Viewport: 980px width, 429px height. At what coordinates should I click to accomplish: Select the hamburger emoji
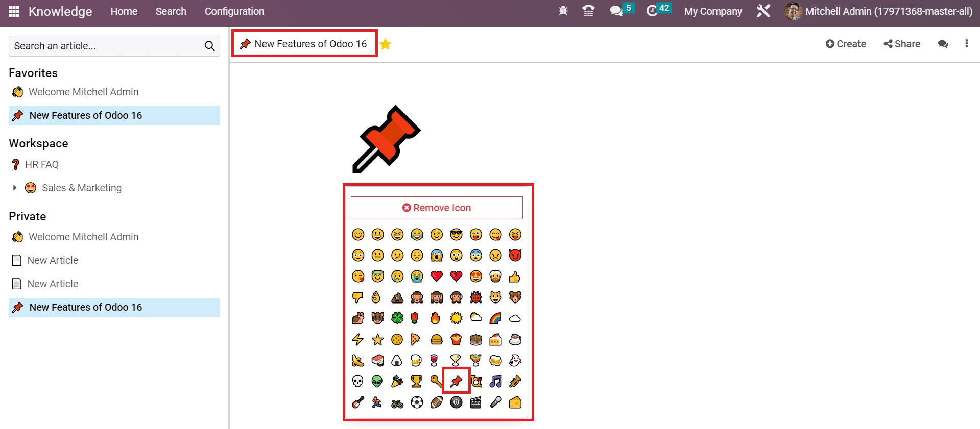(x=437, y=339)
